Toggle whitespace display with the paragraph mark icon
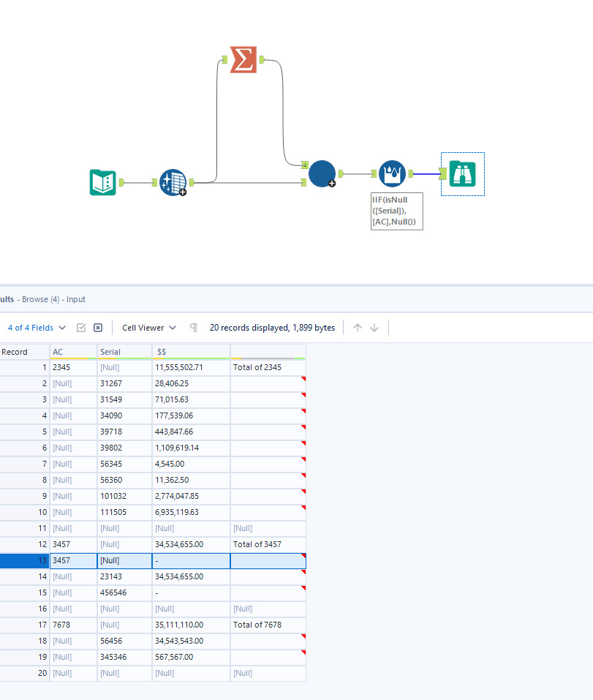Image resolution: width=593 pixels, height=700 pixels. (194, 327)
